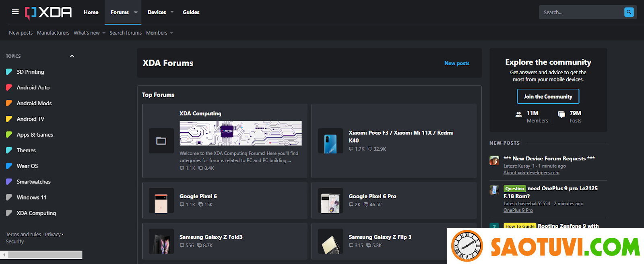644x264 pixels.
Task: Expand the Devices dropdown arrow
Action: (172, 12)
